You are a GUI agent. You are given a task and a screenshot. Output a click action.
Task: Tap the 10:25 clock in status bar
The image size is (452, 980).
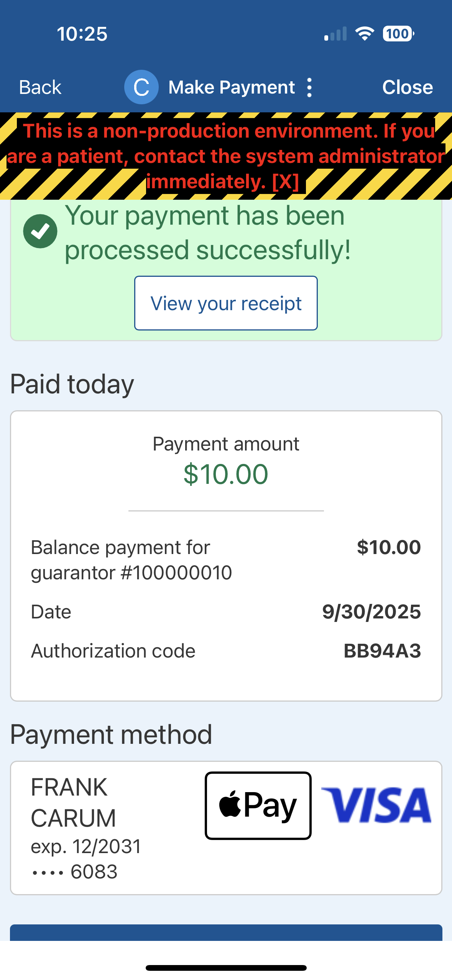(82, 34)
